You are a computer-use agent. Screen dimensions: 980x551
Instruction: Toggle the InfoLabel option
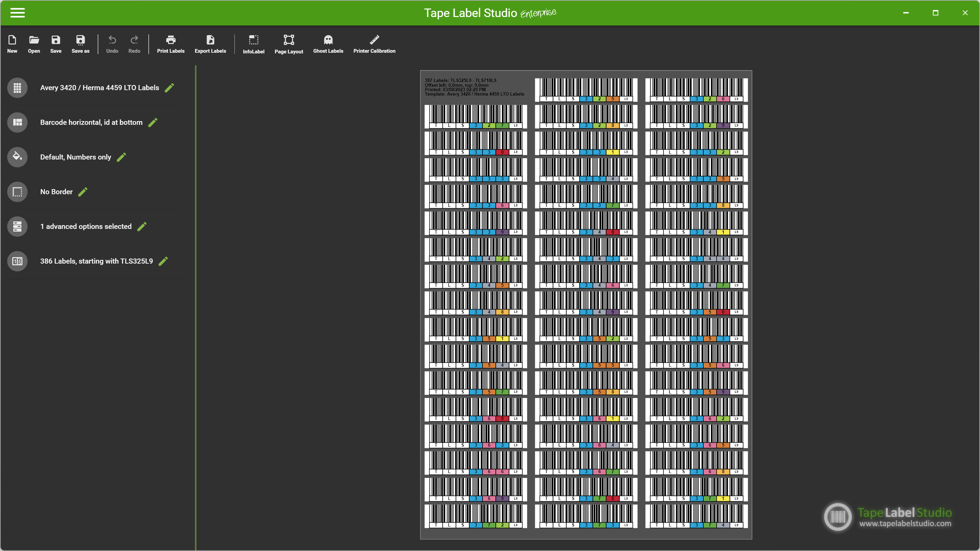tap(254, 45)
